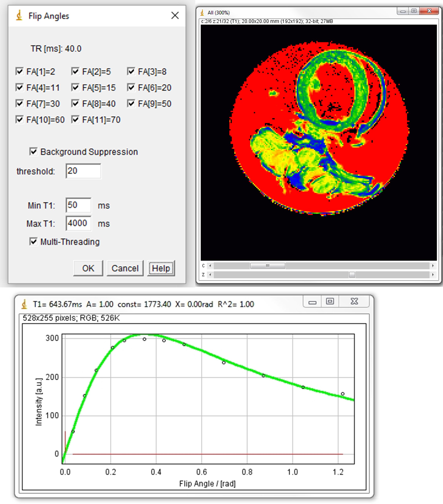Click right arrow of the z slice scrollbar
This screenshot has height=504, width=443.
coord(433,275)
